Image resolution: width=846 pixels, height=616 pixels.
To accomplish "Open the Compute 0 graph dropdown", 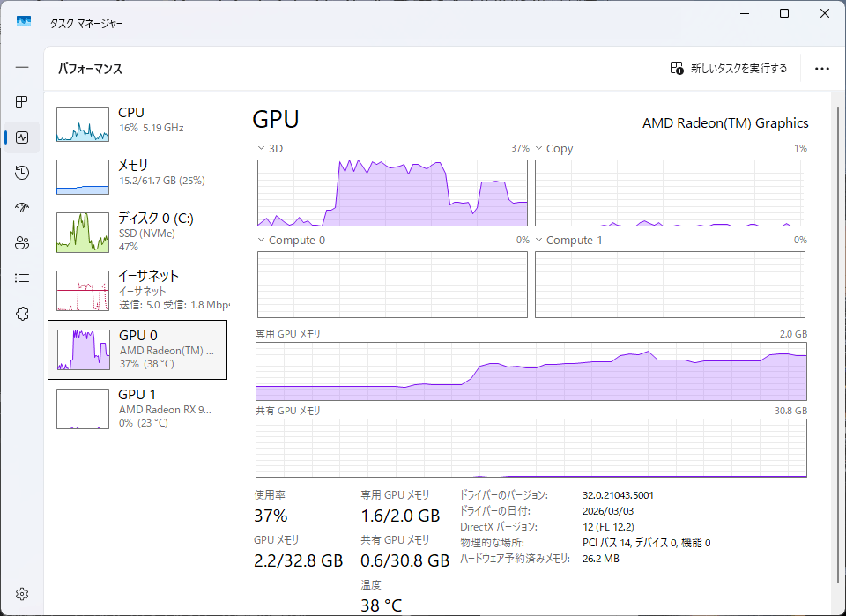I will 262,241.
